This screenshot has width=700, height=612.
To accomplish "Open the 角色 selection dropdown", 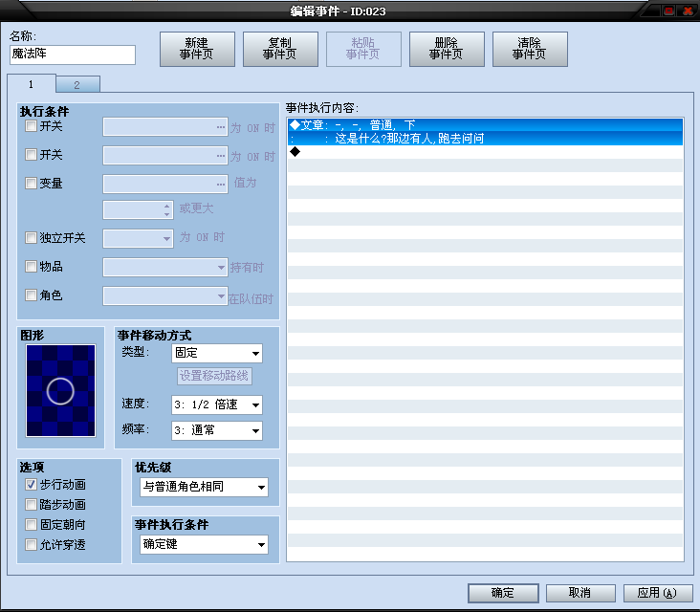I will pyautogui.click(x=165, y=295).
